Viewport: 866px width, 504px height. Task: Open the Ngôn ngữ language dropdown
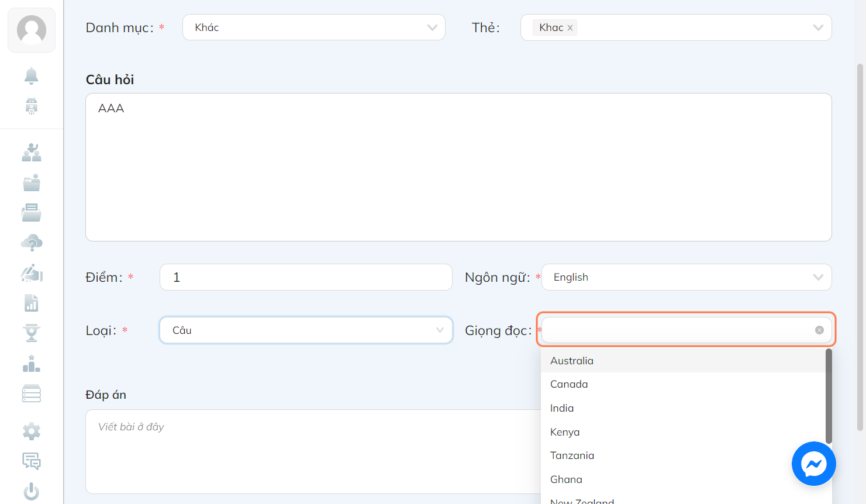(x=686, y=277)
